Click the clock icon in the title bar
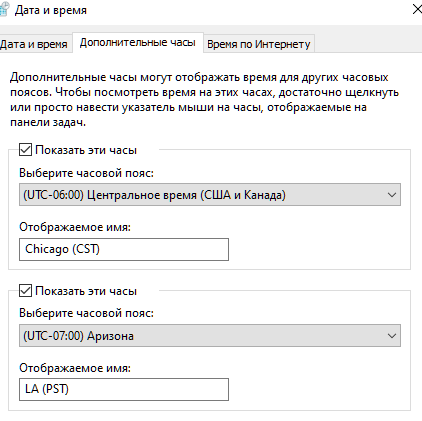422x421 pixels. [3, 9]
